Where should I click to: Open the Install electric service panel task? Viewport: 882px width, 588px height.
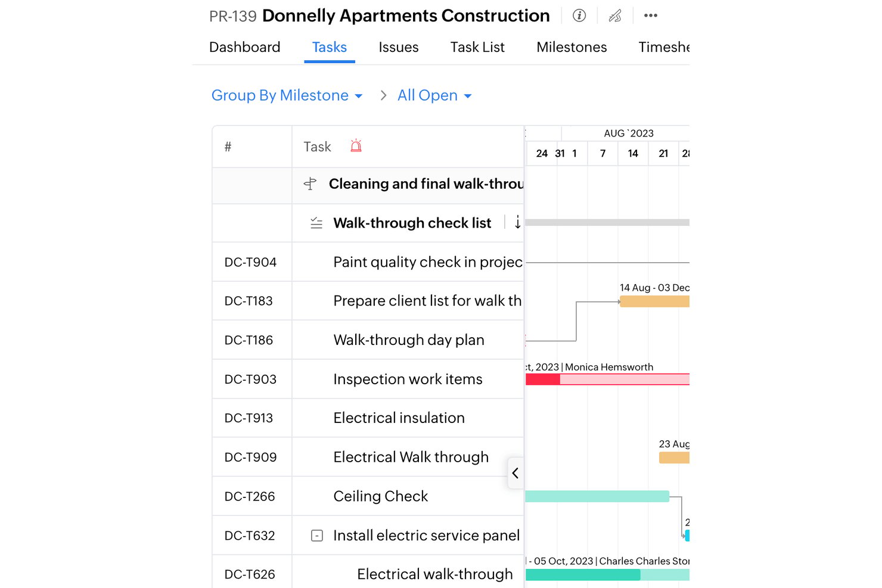[x=426, y=536]
